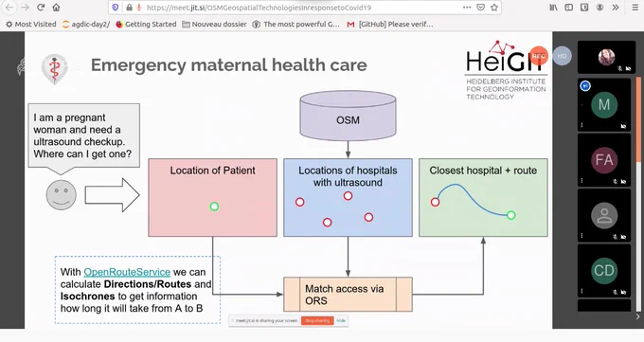Viewport: 644px width, 342px height.
Task: Click the Emergency maternal health care heading
Action: (229, 65)
